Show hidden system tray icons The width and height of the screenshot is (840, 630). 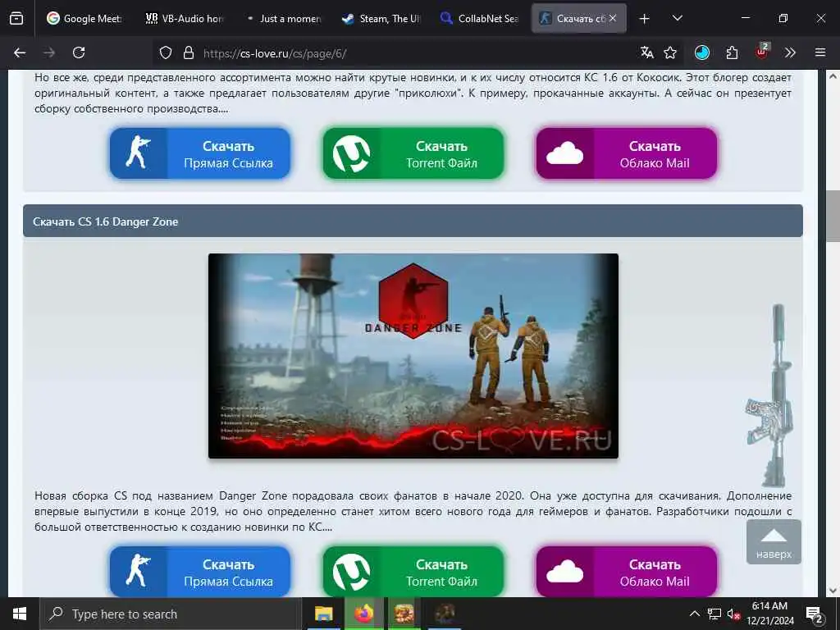[x=694, y=614]
